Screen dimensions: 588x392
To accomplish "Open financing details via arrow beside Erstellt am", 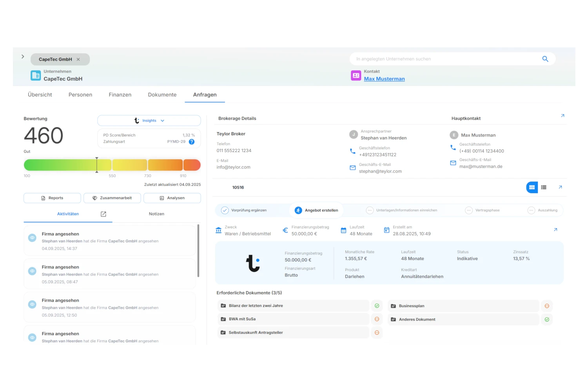I will [555, 230].
